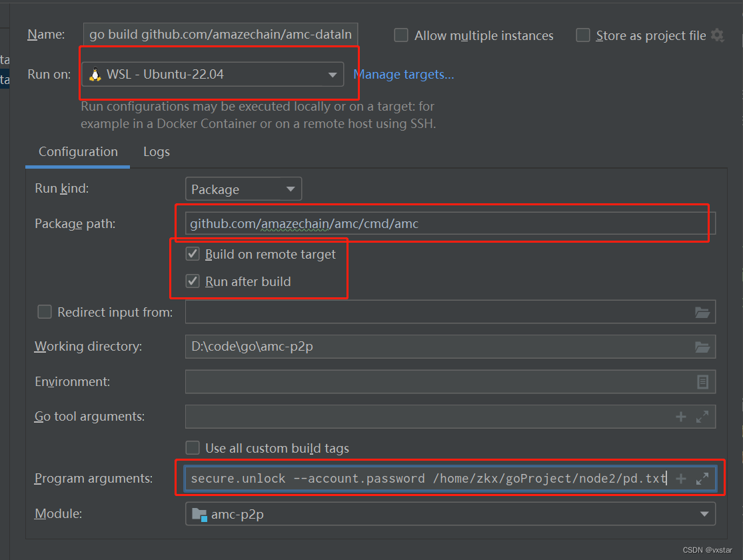Click the Working directory label

(88, 347)
